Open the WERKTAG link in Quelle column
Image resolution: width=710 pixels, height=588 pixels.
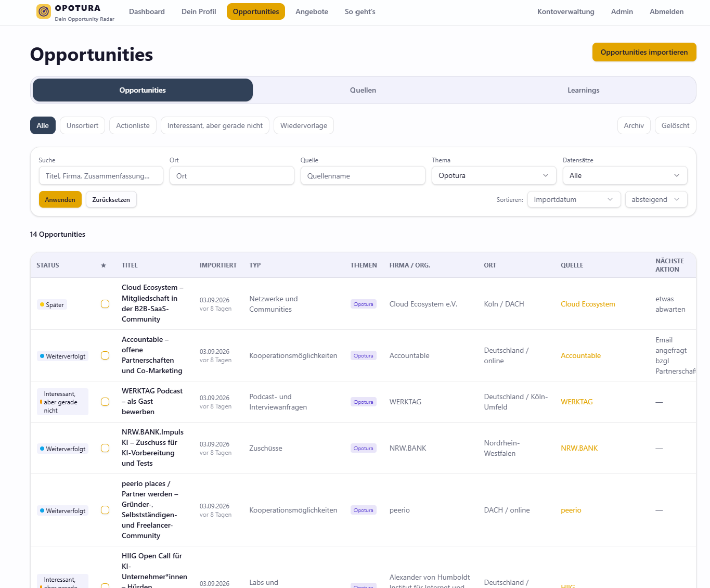coord(576,402)
